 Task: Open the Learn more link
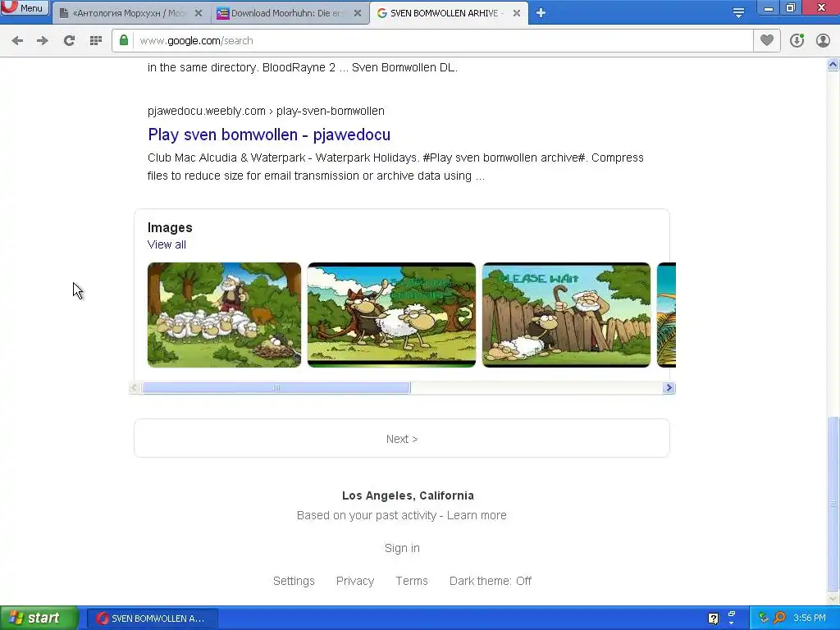pyautogui.click(x=477, y=515)
